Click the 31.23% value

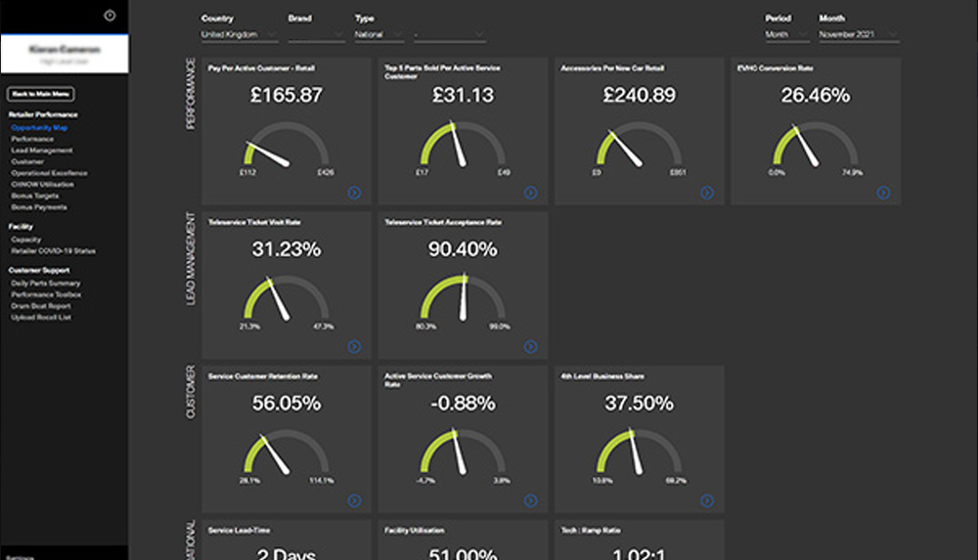pos(287,249)
